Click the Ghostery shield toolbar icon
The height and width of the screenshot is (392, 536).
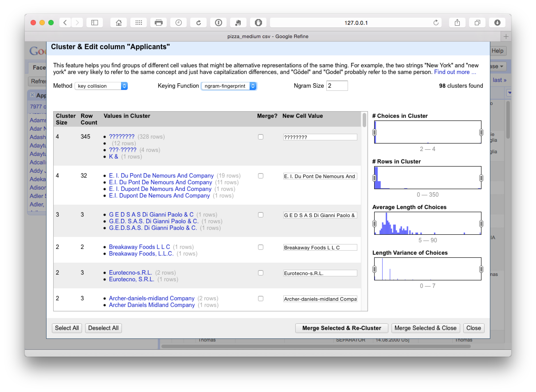pyautogui.click(x=258, y=23)
